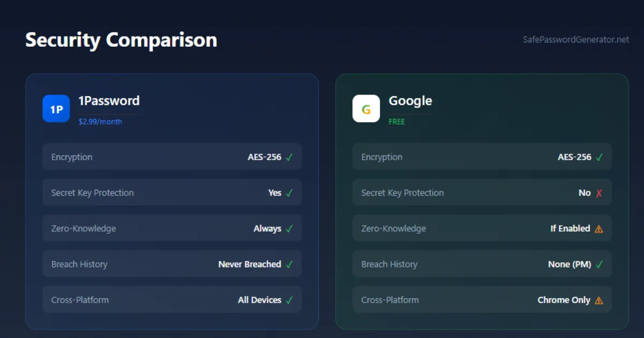Click the checkmark beside Never Breached

coord(289,264)
